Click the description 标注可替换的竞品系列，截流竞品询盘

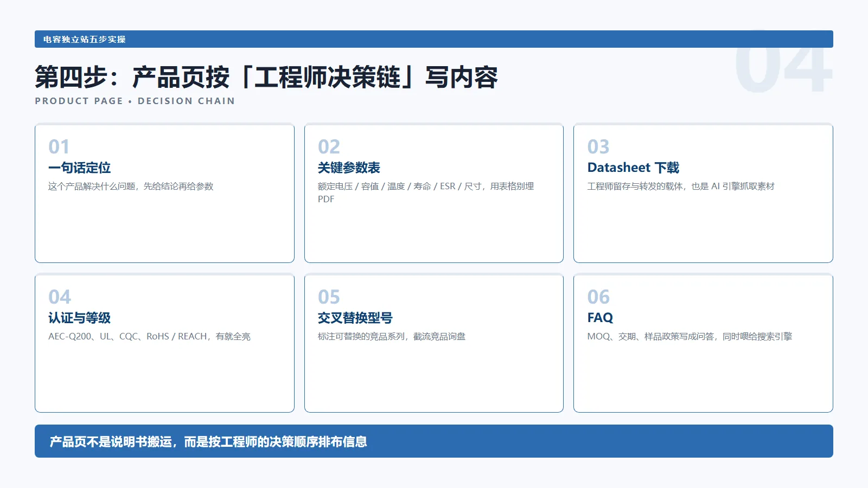coord(392,337)
